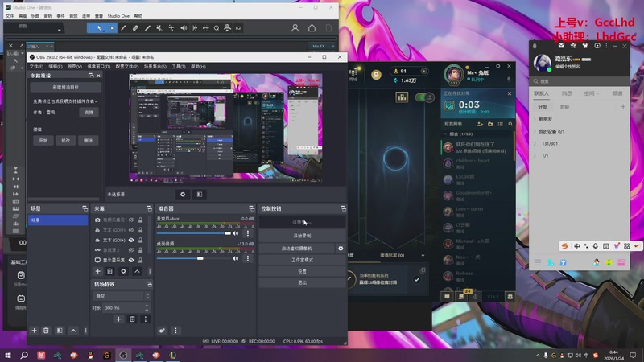
Task: Click 开始录制 to start recording
Action: [302, 236]
